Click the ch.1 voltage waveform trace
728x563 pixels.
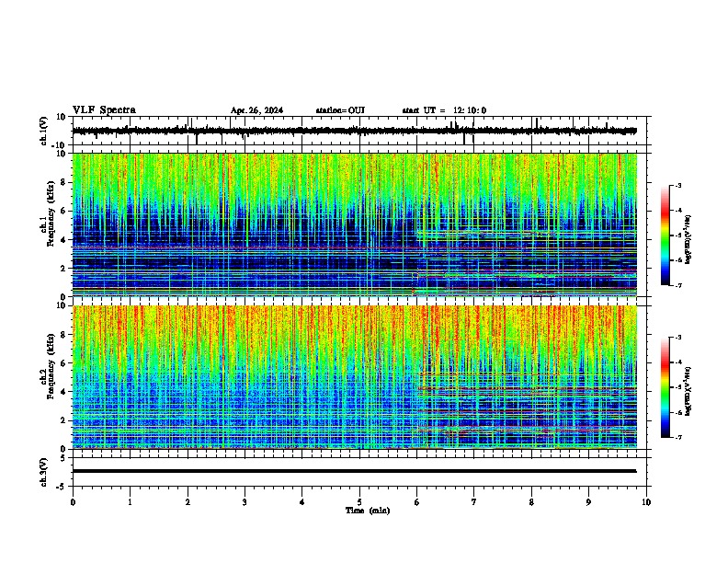tap(354, 131)
